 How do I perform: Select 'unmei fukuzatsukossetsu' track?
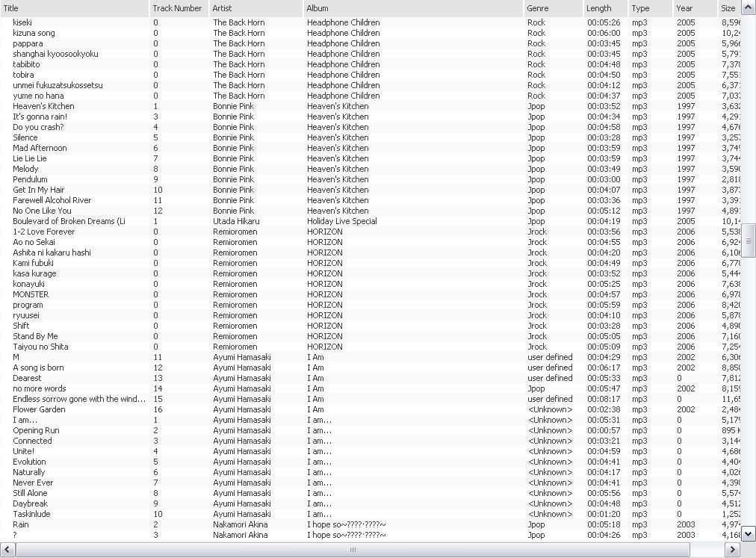58,85
